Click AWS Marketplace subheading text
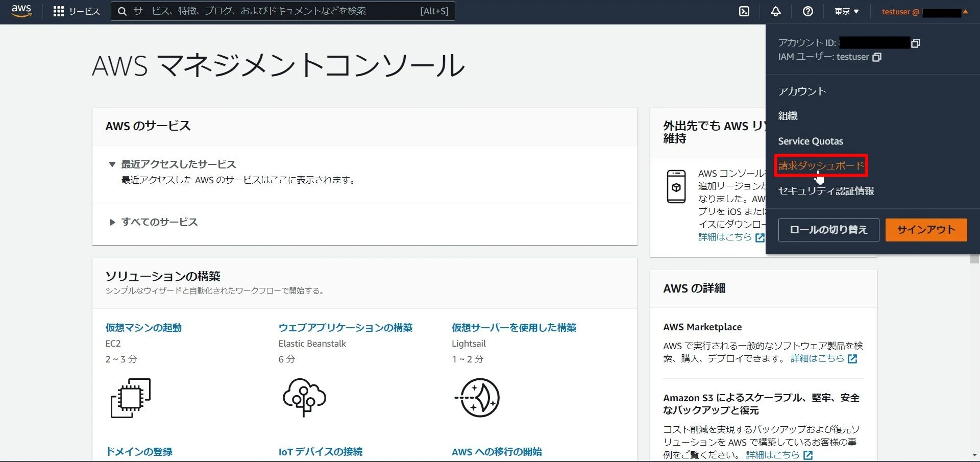Screen dimensions: 980x462 (x=702, y=327)
